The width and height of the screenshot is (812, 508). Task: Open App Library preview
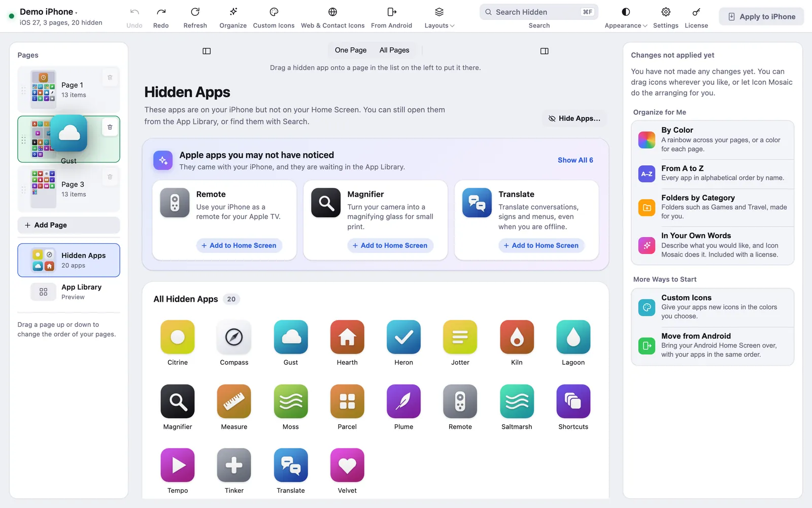coord(69,292)
